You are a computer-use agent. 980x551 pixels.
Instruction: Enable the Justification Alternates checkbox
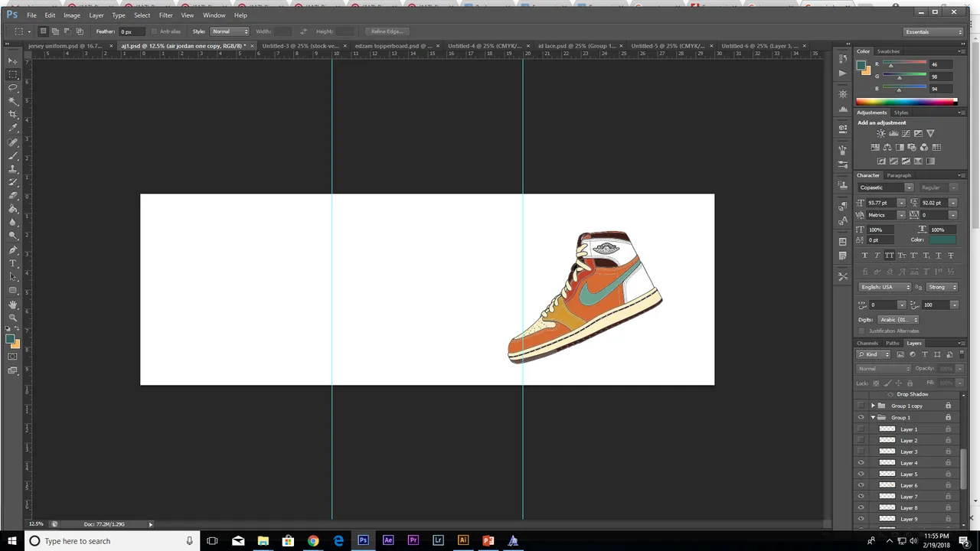tap(862, 331)
